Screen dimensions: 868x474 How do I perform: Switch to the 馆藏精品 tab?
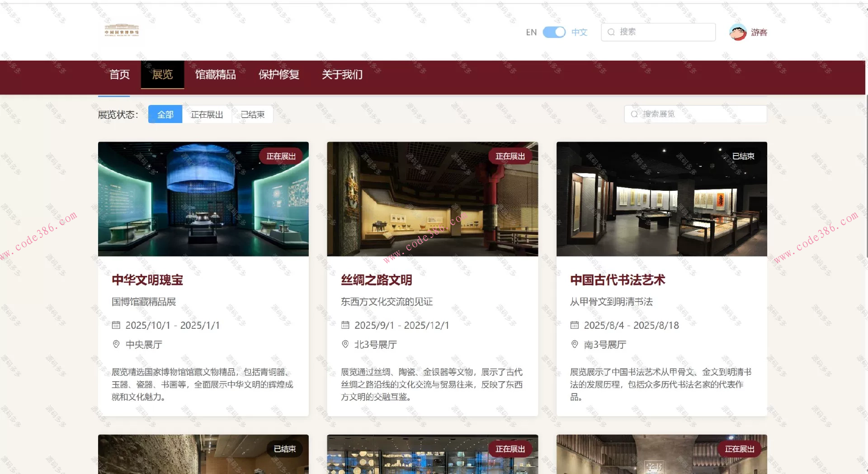click(216, 75)
